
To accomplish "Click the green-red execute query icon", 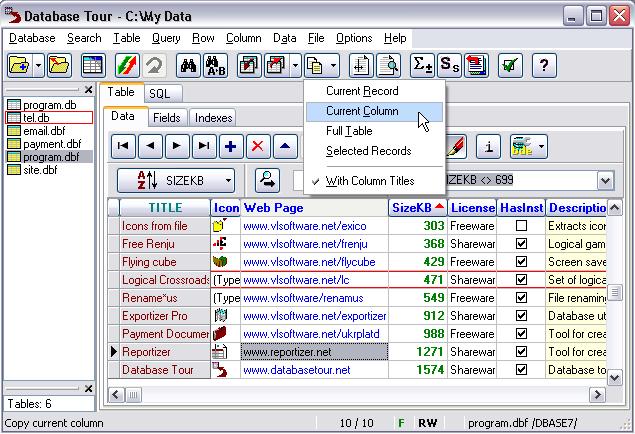I will (x=127, y=65).
